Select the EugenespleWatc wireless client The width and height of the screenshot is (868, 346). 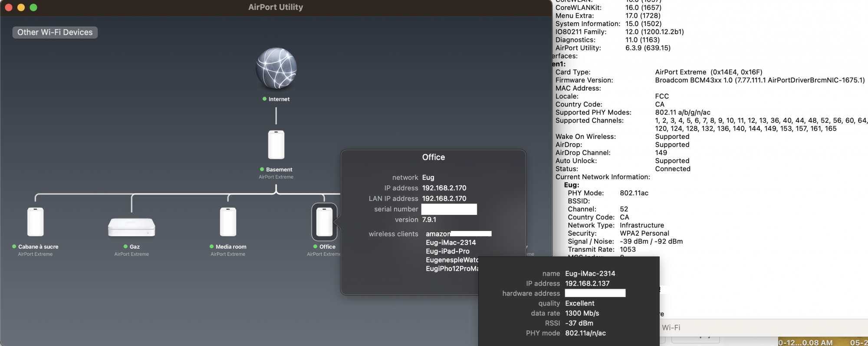452,260
